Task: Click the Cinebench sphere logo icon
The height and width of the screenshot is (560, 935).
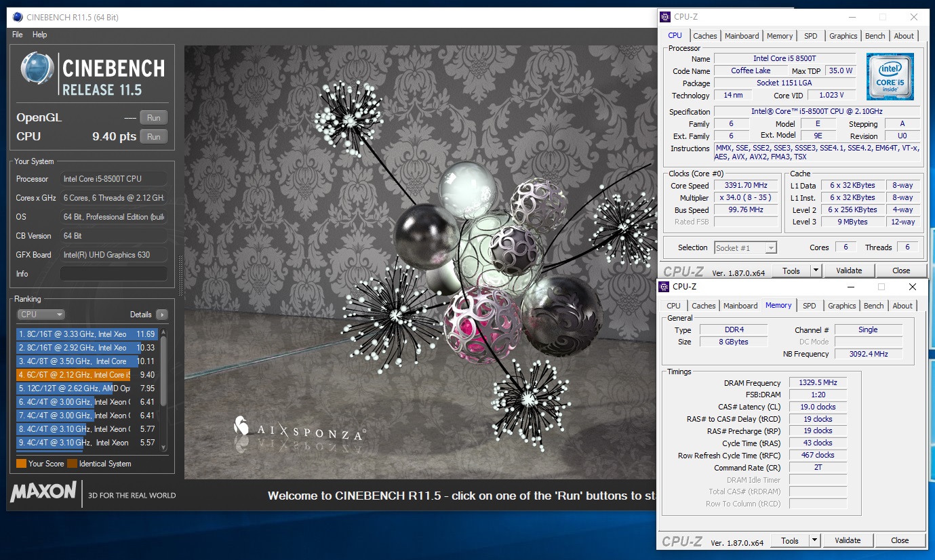Action: tap(37, 68)
